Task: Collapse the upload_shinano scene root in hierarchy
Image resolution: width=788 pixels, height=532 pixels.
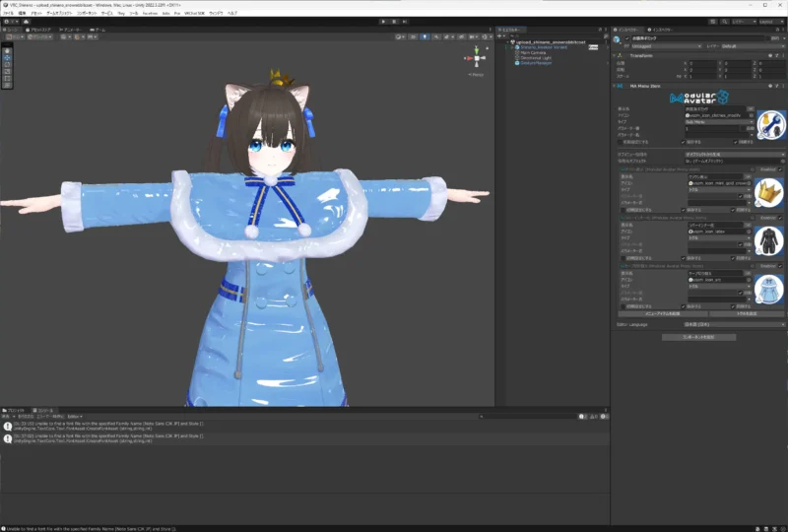Action: pos(507,42)
